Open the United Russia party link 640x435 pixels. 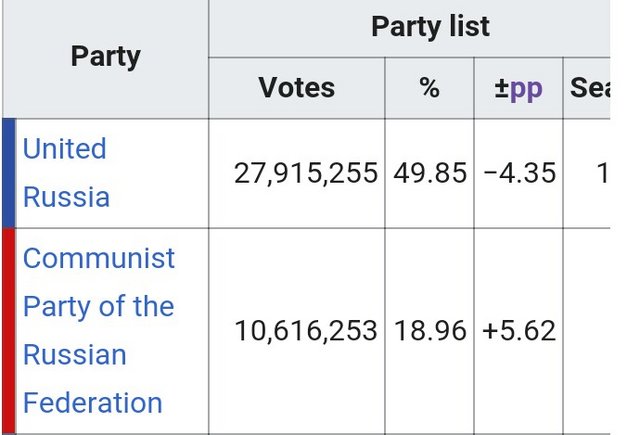pyautogui.click(x=66, y=172)
